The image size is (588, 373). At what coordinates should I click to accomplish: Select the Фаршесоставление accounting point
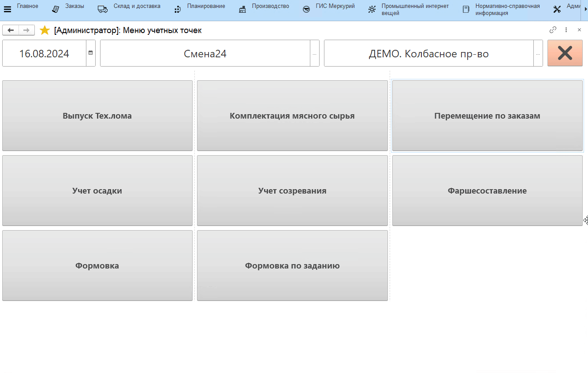pos(487,190)
